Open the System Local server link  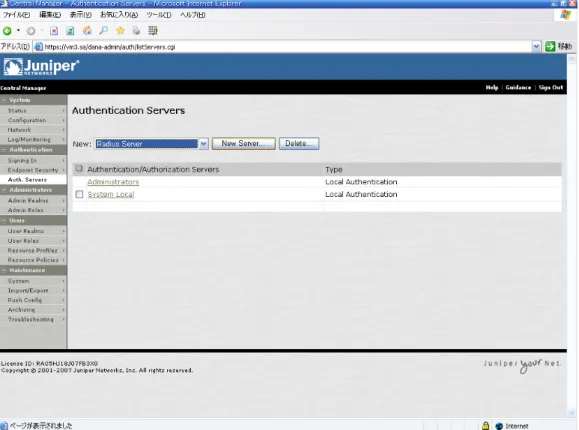pyautogui.click(x=111, y=194)
